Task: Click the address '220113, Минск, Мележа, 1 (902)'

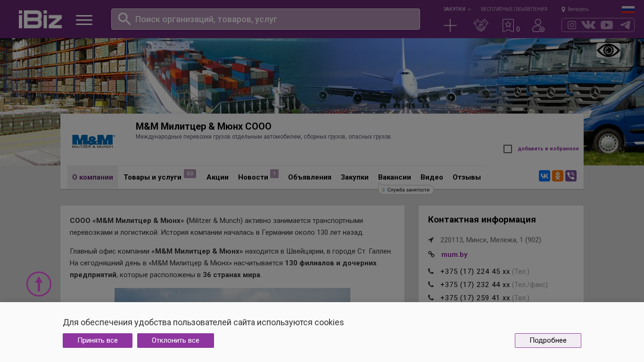Action: [491, 240]
